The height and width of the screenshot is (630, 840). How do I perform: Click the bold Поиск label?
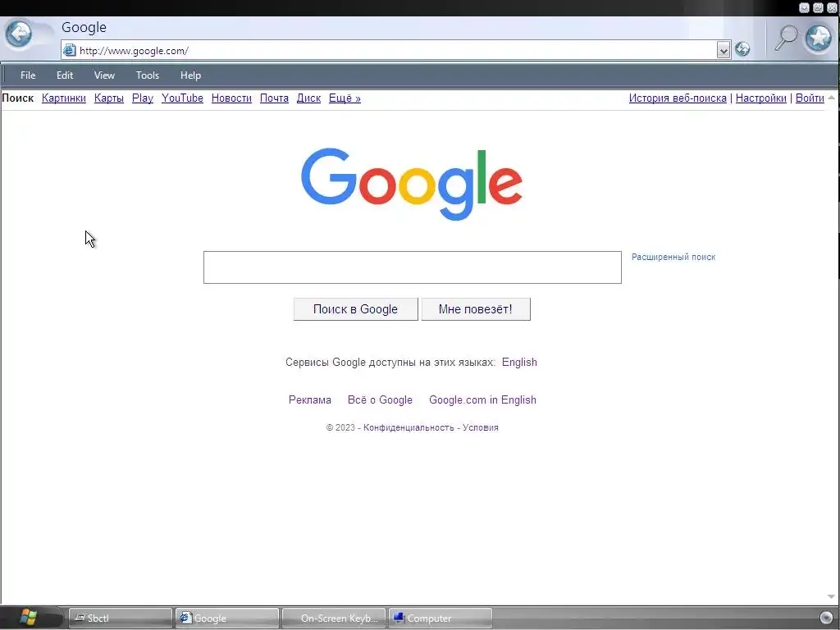tap(18, 98)
